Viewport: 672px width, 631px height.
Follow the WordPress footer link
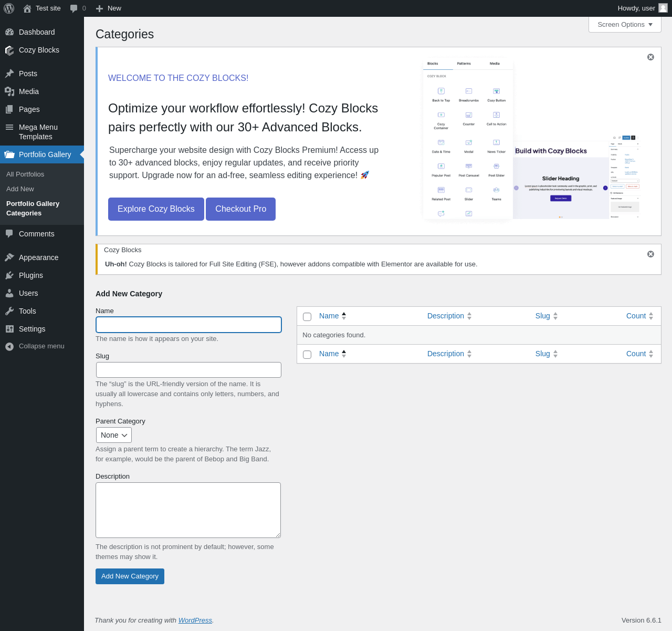click(x=195, y=620)
